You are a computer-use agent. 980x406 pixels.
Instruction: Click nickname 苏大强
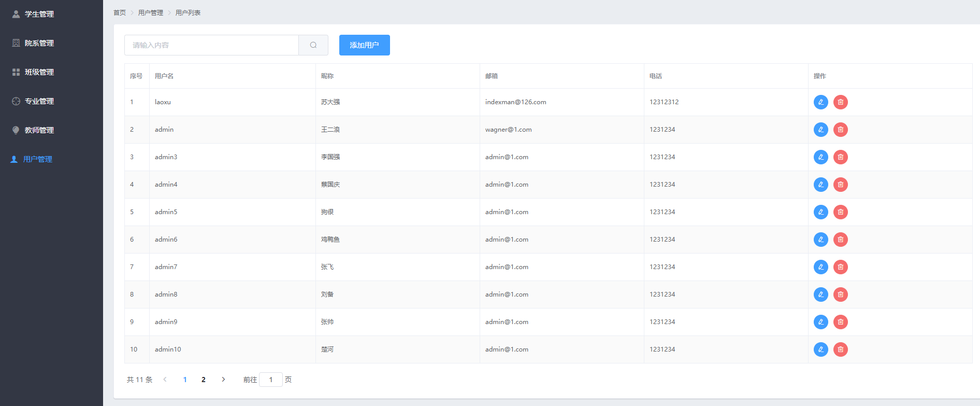[x=330, y=102]
